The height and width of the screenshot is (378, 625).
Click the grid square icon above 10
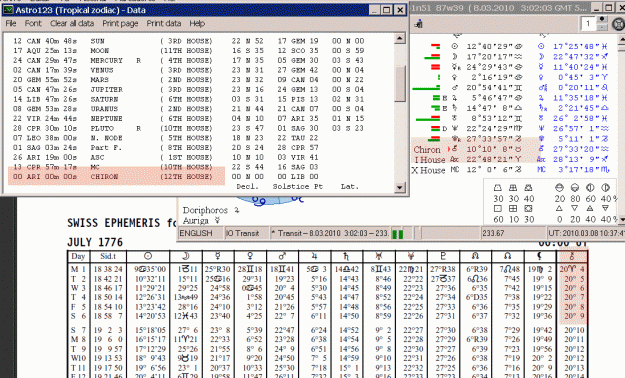pyautogui.click(x=513, y=209)
